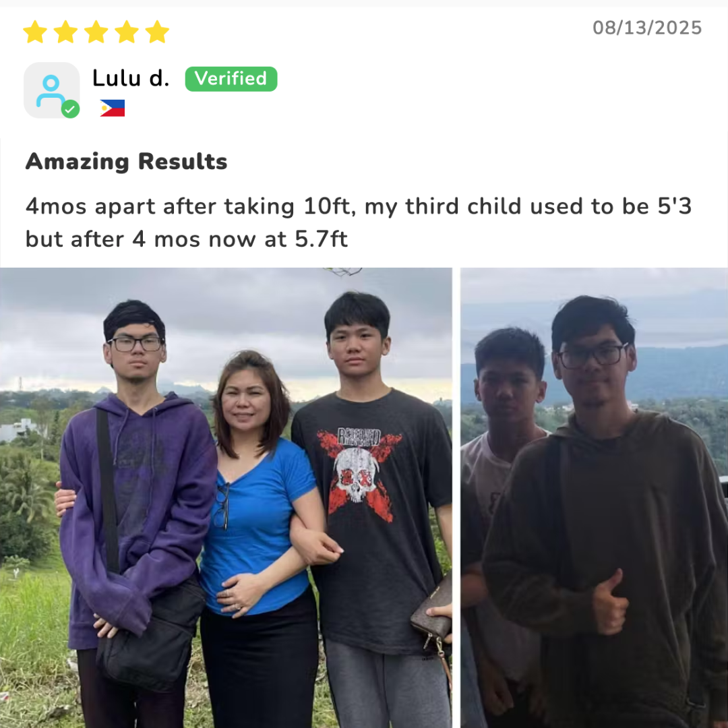Click the green checkmark badge on avatar
The height and width of the screenshot is (728, 728).
[x=70, y=109]
